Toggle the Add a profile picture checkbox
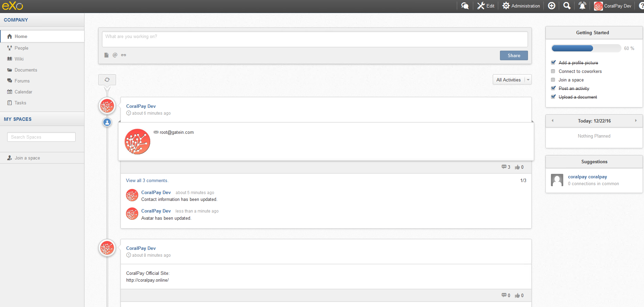The height and width of the screenshot is (307, 644). pos(553,62)
